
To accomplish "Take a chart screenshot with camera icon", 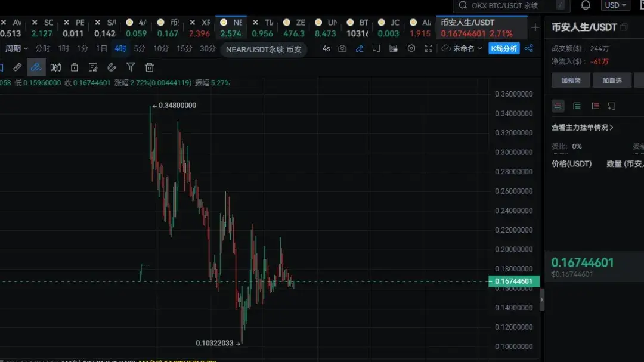I will coord(342,48).
